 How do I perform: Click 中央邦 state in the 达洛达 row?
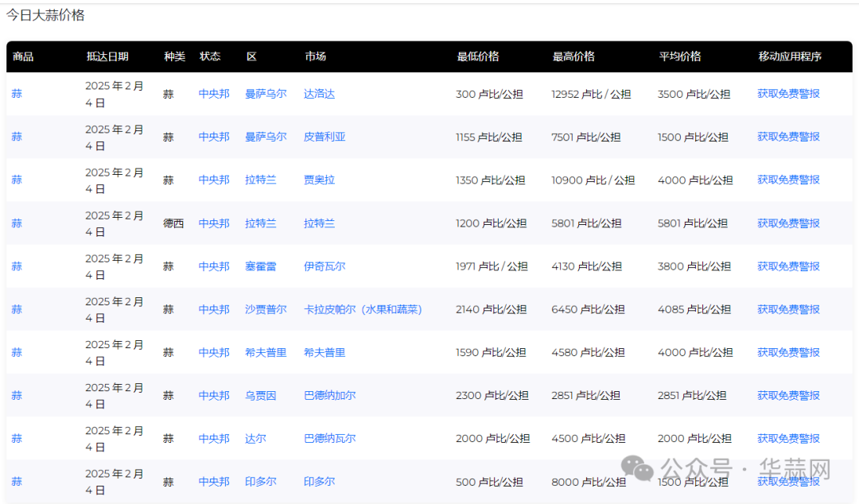point(214,94)
